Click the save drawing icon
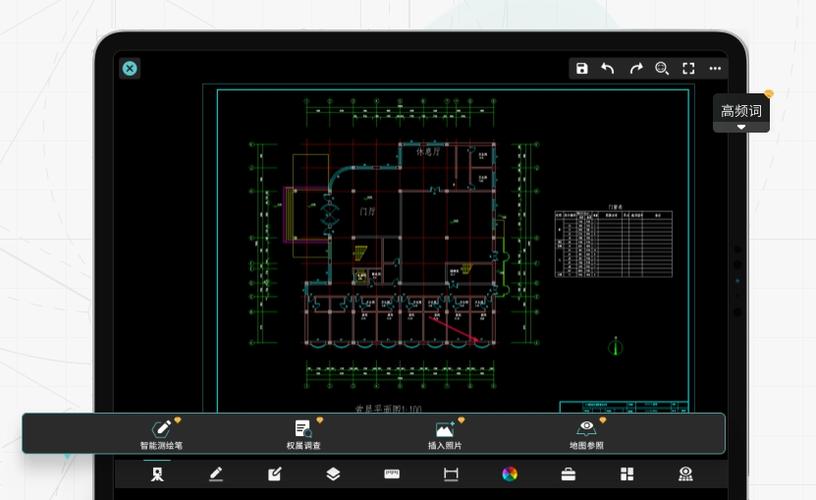Viewport: 816px width, 500px height. click(x=582, y=69)
